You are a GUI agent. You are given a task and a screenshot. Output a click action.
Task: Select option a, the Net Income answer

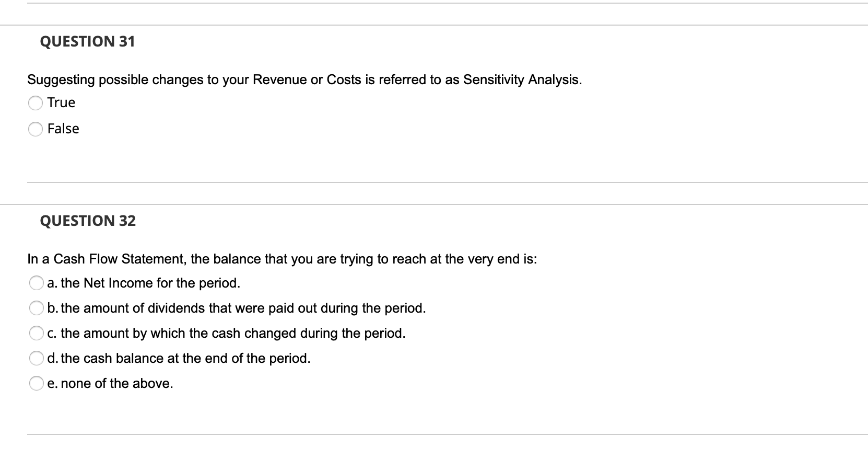pos(37,283)
